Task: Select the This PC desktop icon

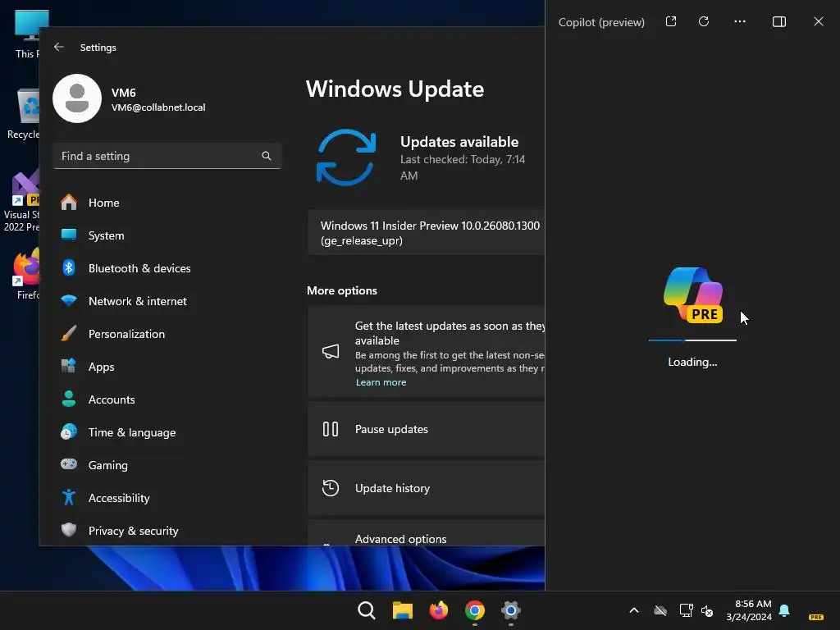Action: coord(27,34)
